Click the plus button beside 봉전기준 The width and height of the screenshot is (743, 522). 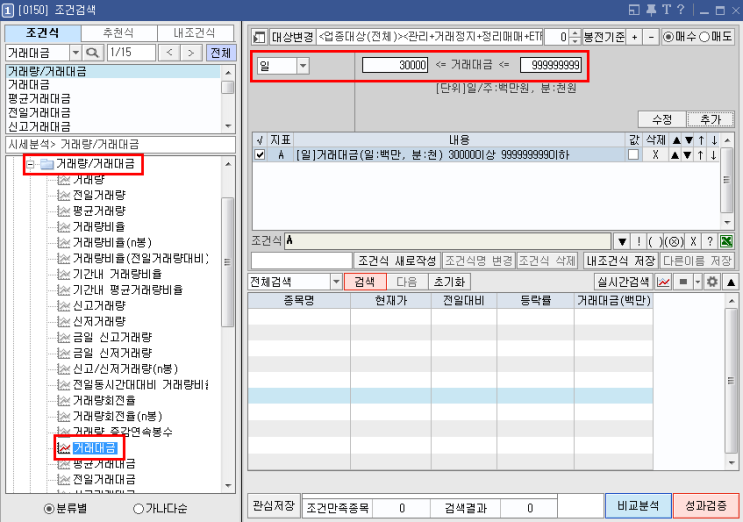pos(634,36)
